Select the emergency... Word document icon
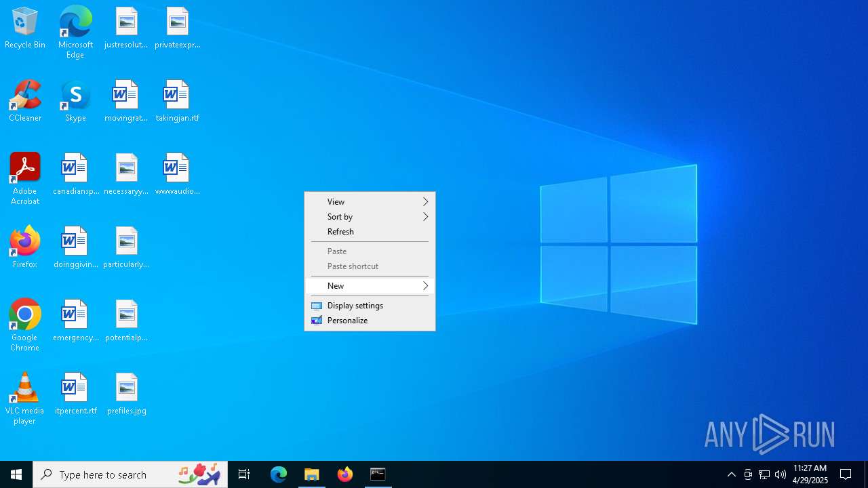 75,321
